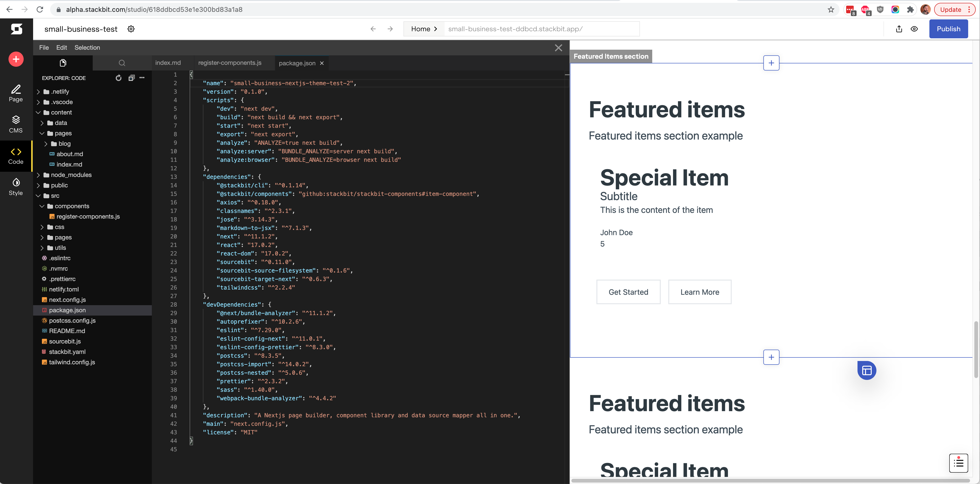
Task: Collapse the src folder
Action: point(38,196)
